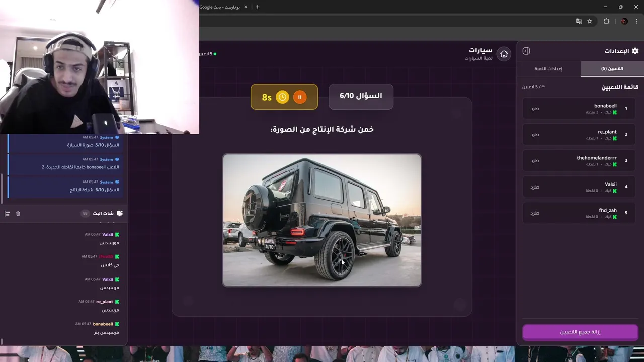Kick player thehomelanderrr with طرد
Image resolution: width=644 pixels, height=362 pixels.
point(535,160)
